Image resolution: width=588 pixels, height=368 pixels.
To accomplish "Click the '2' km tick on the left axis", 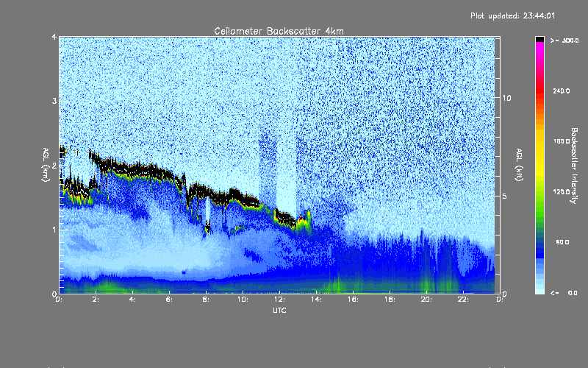I will click(54, 166).
